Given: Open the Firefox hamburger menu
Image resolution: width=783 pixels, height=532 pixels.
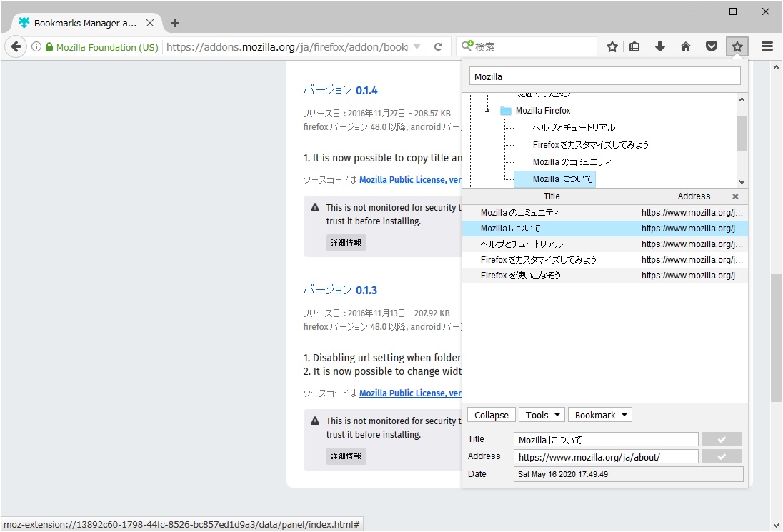Looking at the screenshot, I should pyautogui.click(x=767, y=47).
